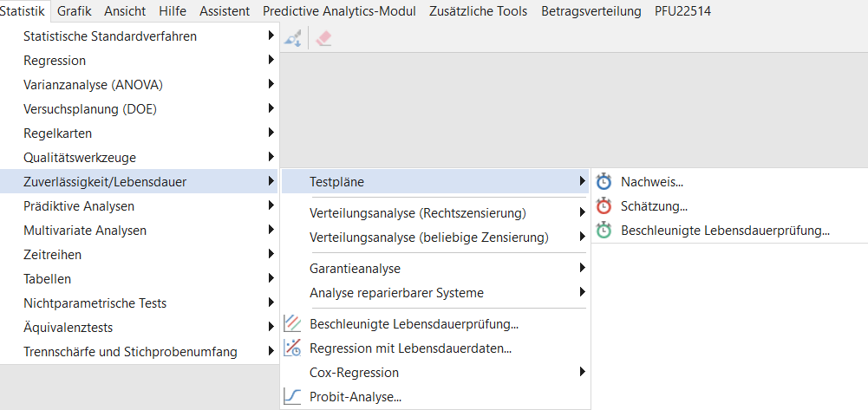Open the Predictive Analytics-Modul menu
The height and width of the screenshot is (410, 868).
[x=339, y=11]
